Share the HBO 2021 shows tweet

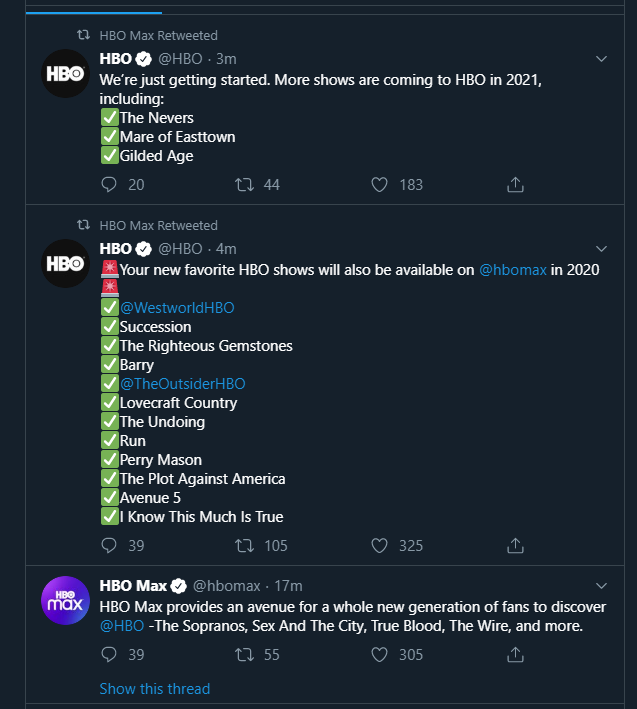click(515, 184)
